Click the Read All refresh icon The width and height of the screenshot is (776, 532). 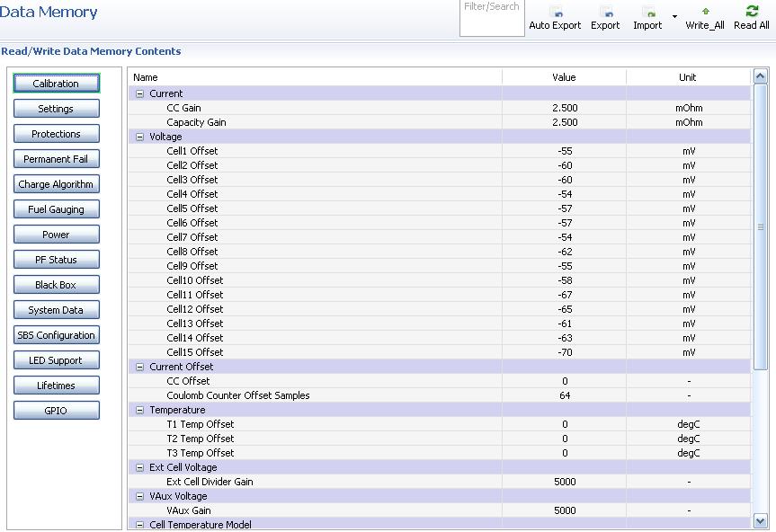(752, 12)
